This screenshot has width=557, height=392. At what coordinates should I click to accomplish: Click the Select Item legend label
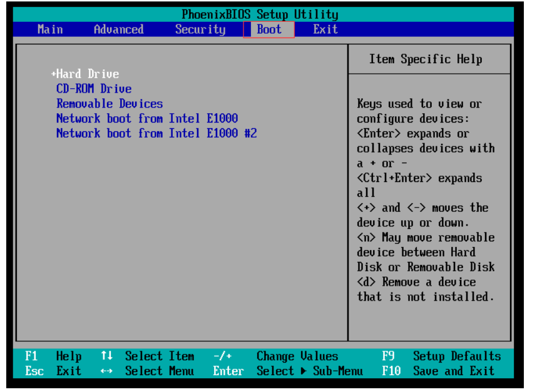coord(160,356)
